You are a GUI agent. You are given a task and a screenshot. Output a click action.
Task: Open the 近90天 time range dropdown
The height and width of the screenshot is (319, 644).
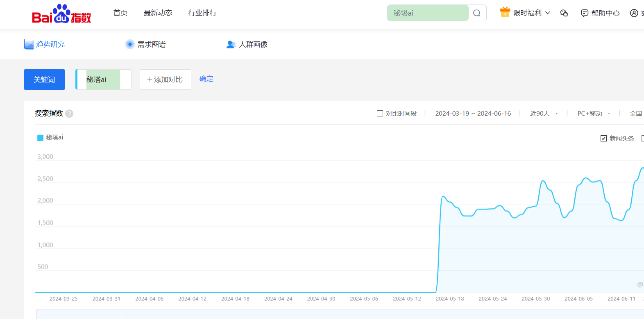coord(544,114)
